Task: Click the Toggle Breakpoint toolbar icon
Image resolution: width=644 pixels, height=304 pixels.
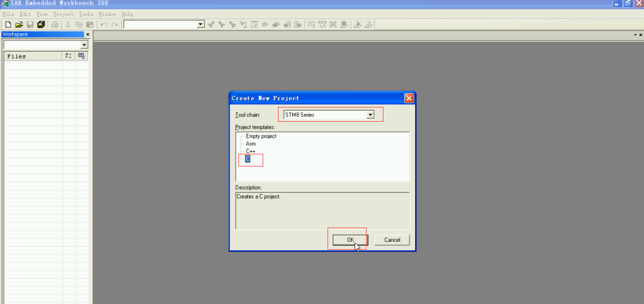Action: tap(344, 25)
